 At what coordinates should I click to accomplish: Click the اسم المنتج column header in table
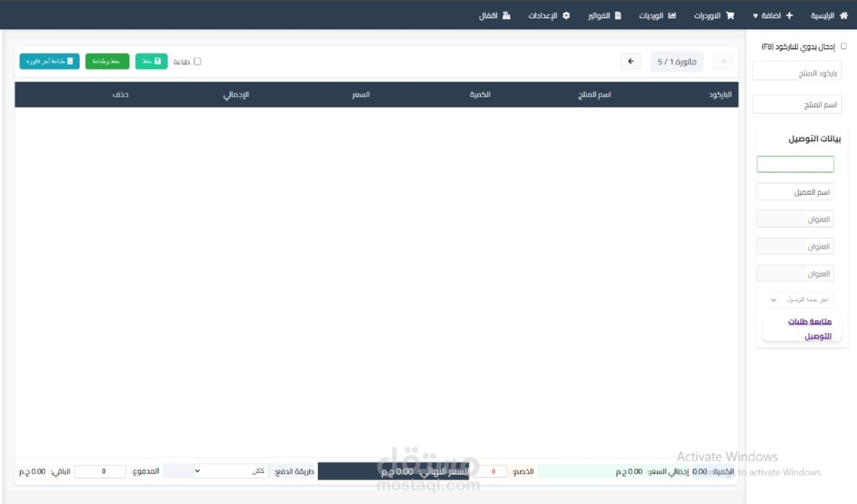594,94
